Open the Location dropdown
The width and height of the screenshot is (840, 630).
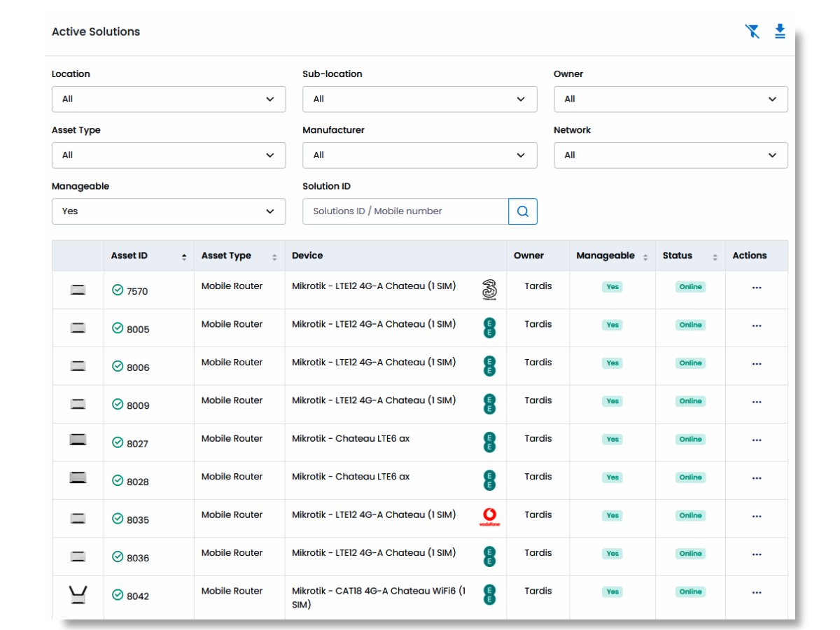click(x=169, y=99)
